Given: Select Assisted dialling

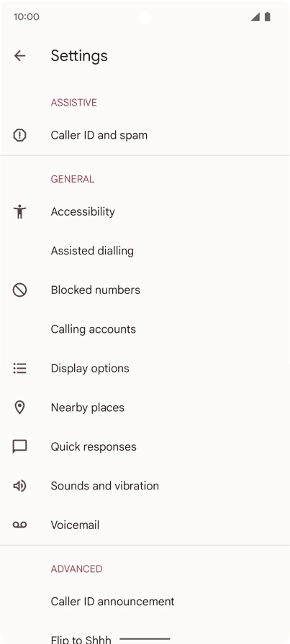Looking at the screenshot, I should (x=145, y=251).
